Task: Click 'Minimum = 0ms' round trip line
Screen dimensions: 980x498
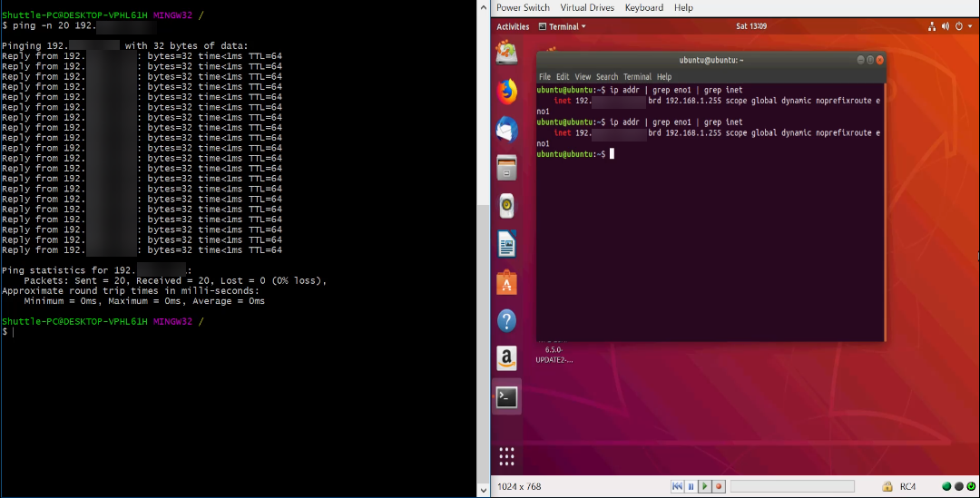Action: [x=144, y=301]
